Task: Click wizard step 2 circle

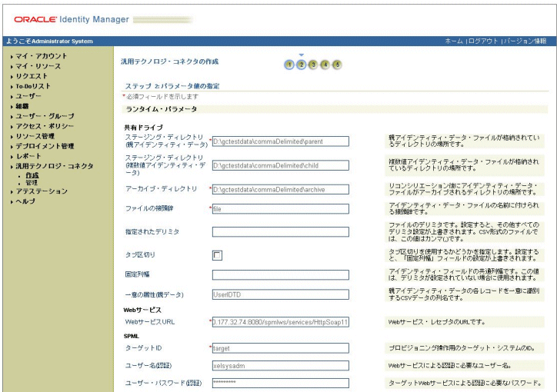Action: (302, 65)
